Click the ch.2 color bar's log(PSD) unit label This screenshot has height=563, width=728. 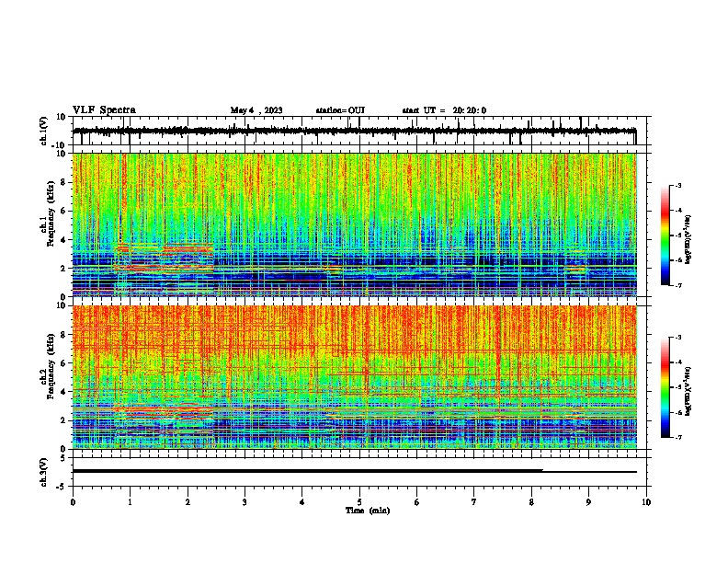tap(688, 391)
